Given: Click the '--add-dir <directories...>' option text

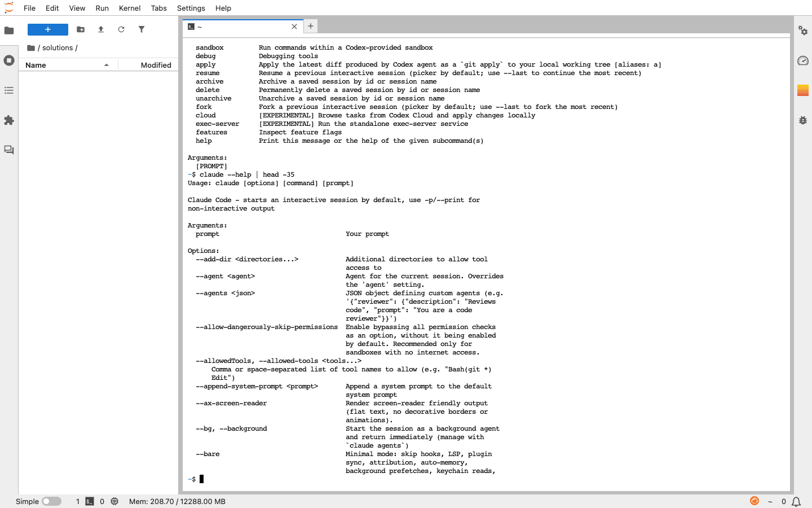Looking at the screenshot, I should click(247, 260).
